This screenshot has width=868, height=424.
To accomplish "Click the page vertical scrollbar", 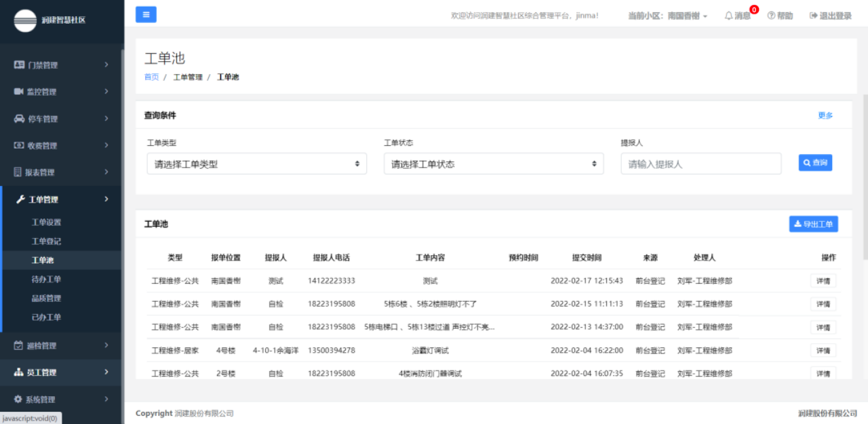I will coord(865,176).
